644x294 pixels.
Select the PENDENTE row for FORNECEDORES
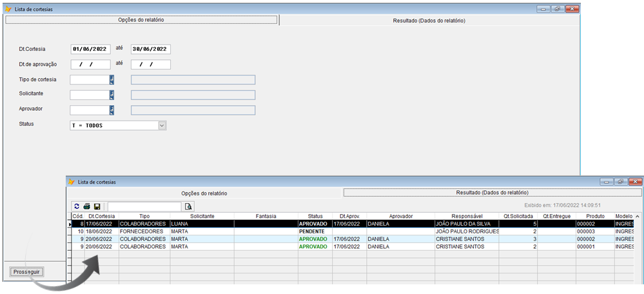pos(315,231)
